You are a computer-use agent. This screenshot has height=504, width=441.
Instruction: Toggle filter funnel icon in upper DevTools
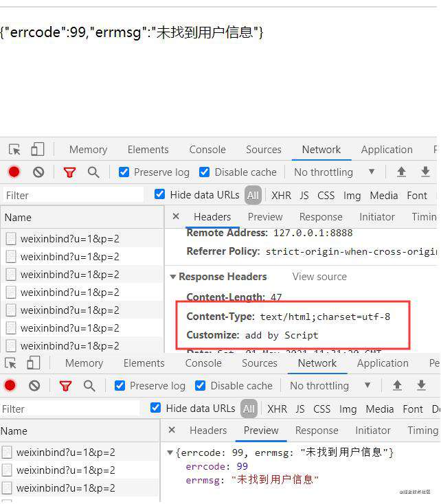tap(69, 172)
